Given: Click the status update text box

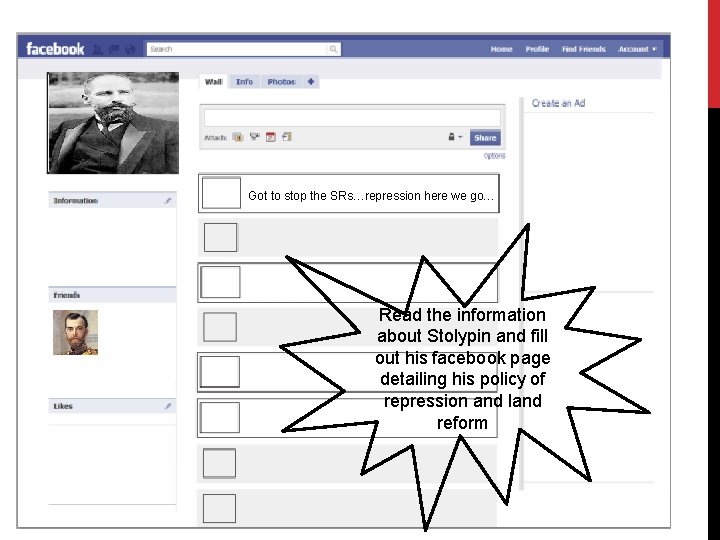Looking at the screenshot, I should [352, 118].
